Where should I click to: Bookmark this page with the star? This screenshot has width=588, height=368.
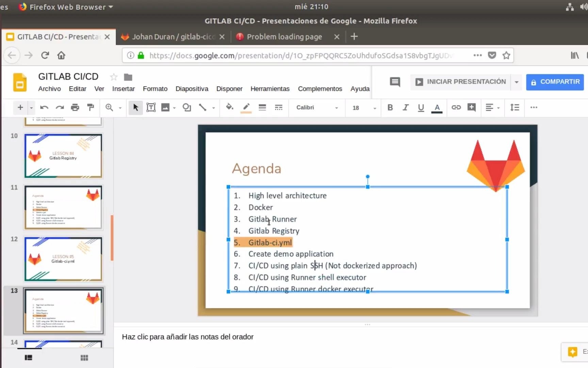(x=506, y=55)
